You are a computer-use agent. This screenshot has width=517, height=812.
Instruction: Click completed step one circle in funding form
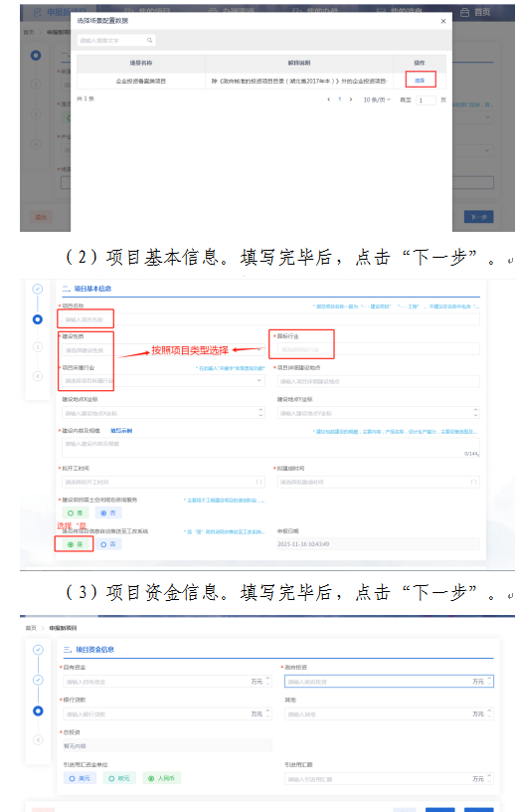[38, 650]
